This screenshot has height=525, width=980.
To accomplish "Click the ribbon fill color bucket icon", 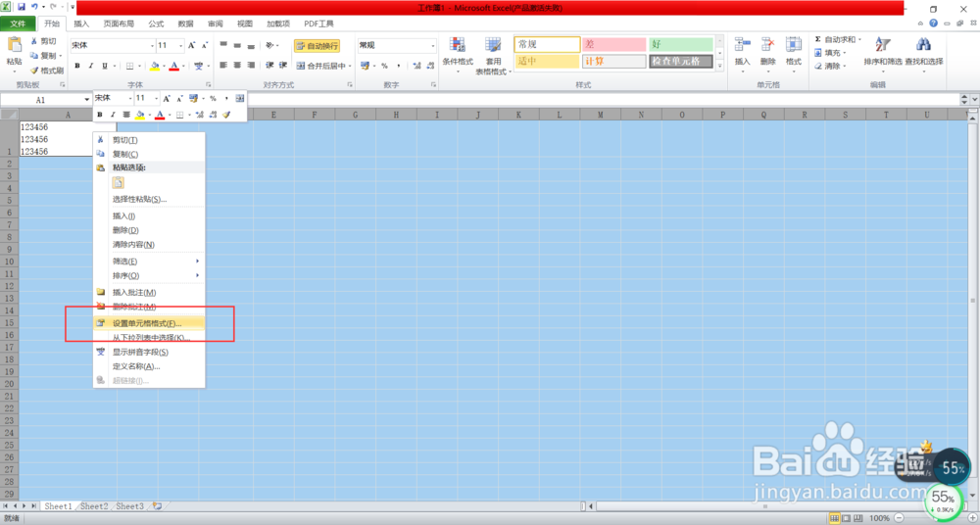I will 155,66.
